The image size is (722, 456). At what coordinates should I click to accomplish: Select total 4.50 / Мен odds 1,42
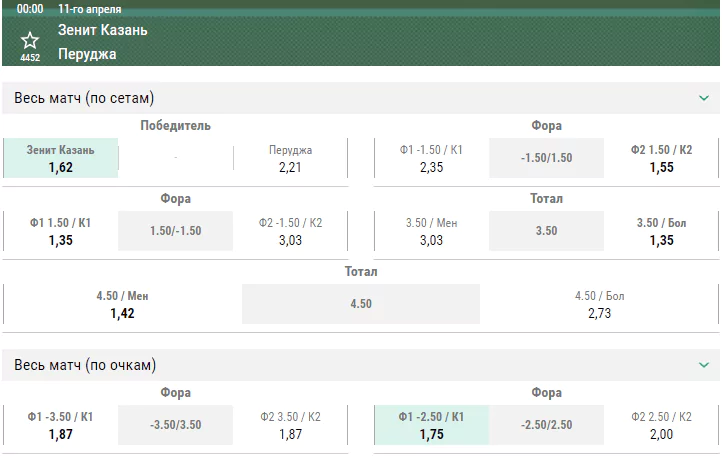click(122, 304)
